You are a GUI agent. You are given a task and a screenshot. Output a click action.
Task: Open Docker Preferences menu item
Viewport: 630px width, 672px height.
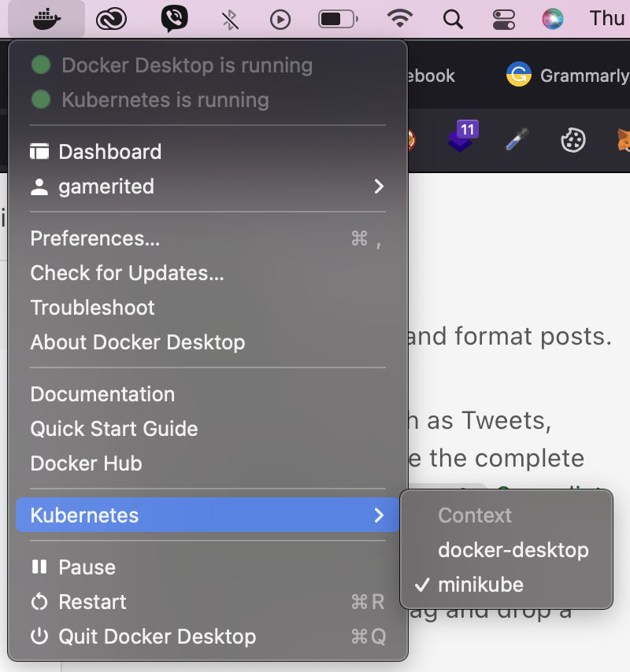[94, 238]
